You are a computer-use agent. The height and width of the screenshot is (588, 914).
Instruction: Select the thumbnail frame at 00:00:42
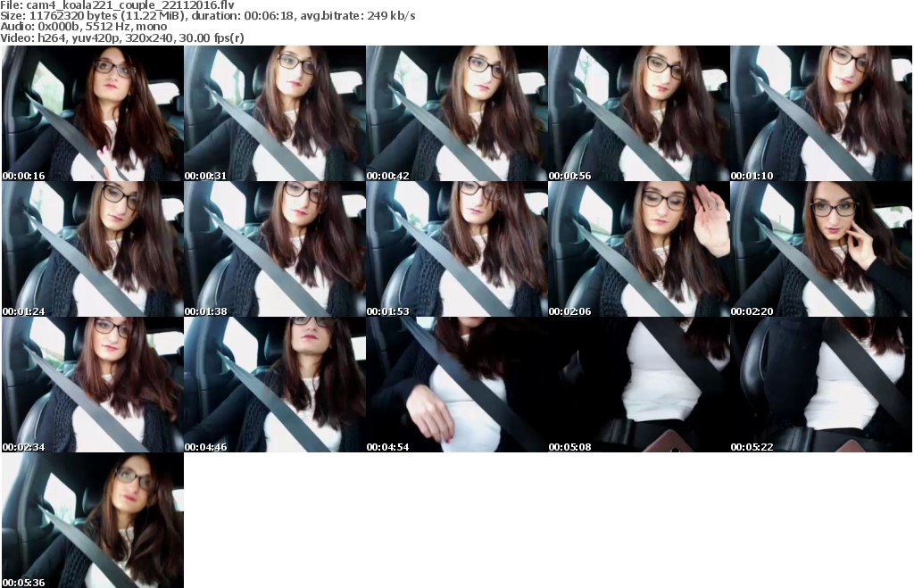click(457, 113)
